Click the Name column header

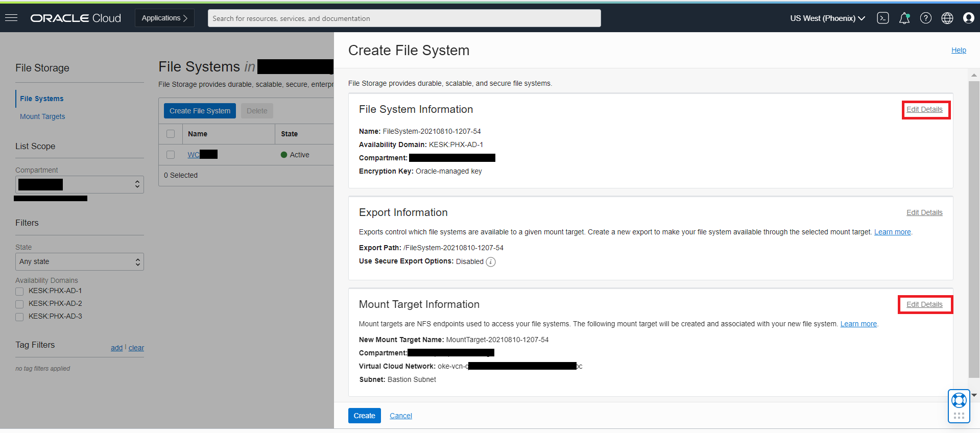click(x=198, y=134)
